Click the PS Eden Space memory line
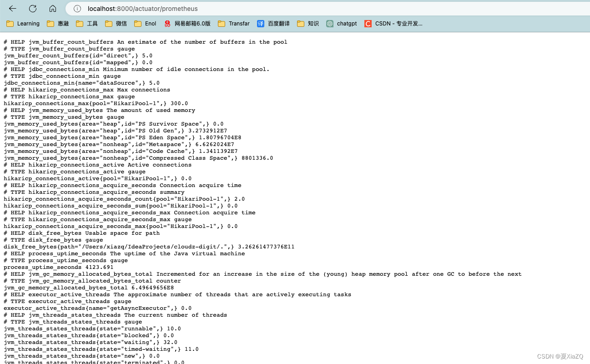 point(122,137)
